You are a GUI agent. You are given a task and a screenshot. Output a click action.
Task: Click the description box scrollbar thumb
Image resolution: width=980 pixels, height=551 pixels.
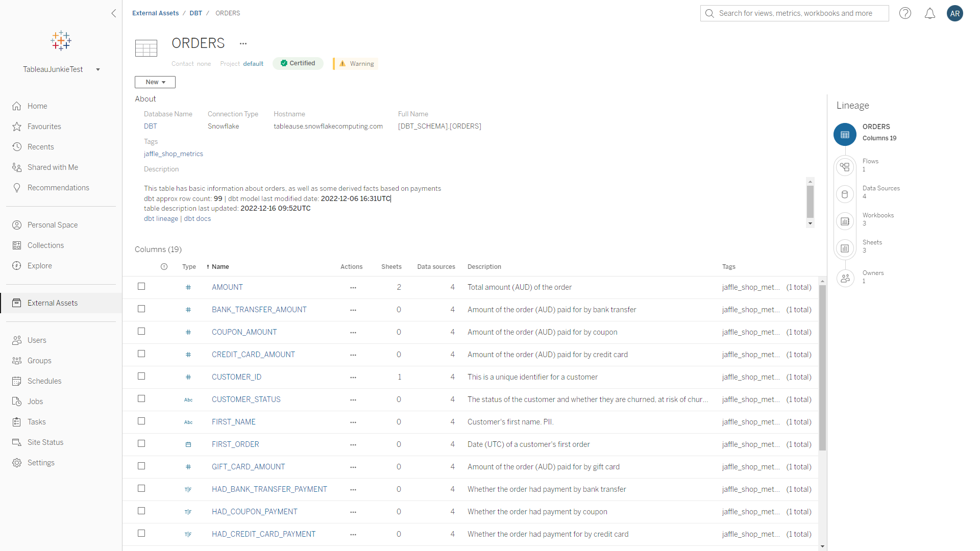(810, 201)
